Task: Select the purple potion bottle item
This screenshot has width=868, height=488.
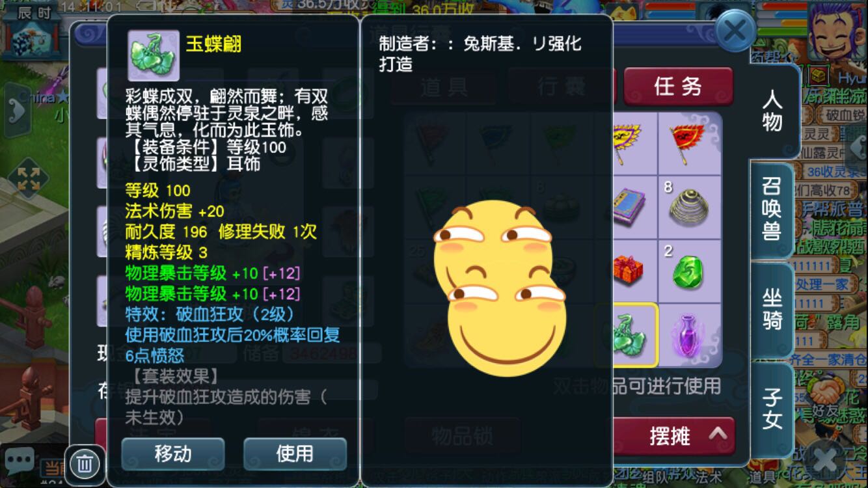Action: pos(690,335)
